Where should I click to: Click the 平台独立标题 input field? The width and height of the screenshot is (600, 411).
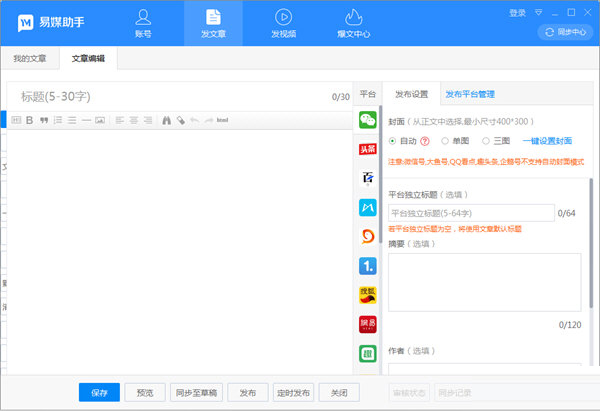470,213
